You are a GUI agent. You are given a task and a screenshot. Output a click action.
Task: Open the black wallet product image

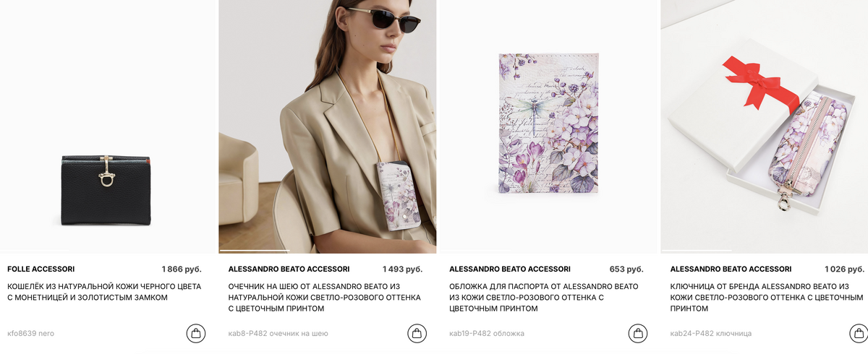[x=107, y=126]
